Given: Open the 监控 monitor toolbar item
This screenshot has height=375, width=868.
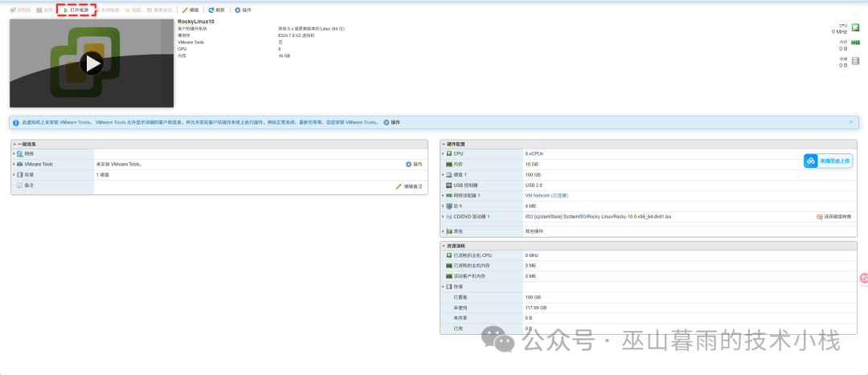Looking at the screenshot, I should coord(44,10).
